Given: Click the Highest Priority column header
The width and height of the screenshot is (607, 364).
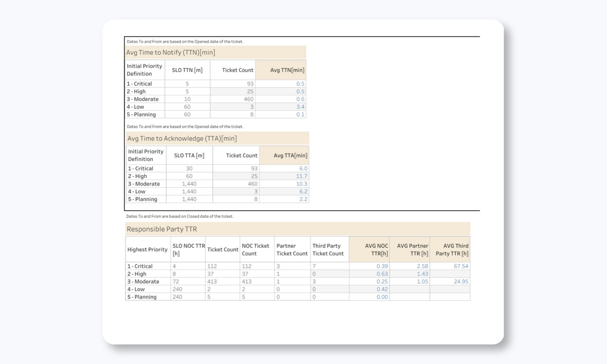Looking at the screenshot, I should pos(148,249).
